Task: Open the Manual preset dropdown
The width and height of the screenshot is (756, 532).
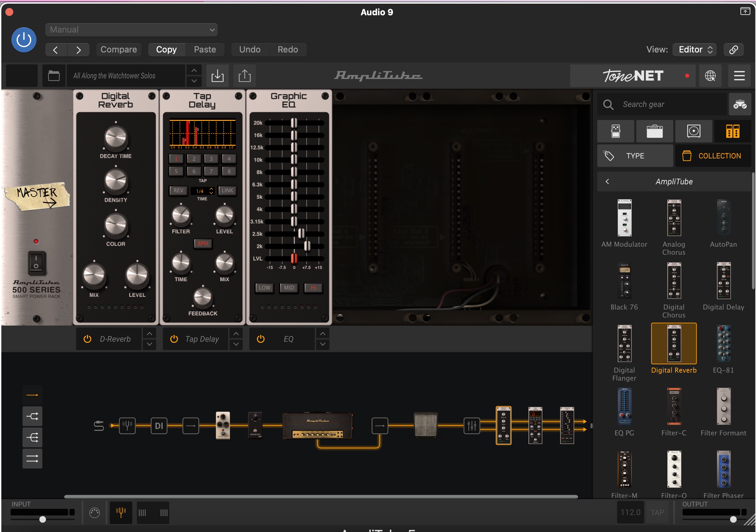Action: (x=132, y=30)
